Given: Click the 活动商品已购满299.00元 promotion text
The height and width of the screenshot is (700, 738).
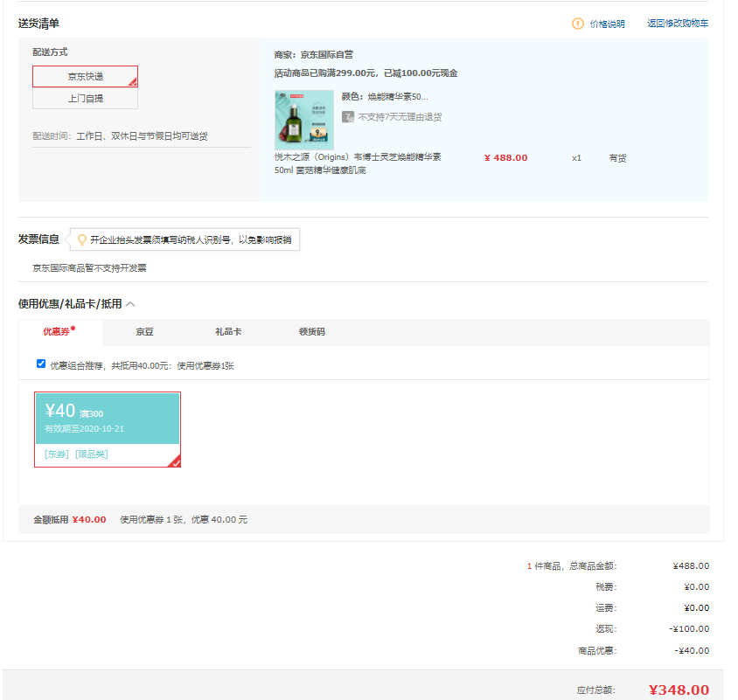Looking at the screenshot, I should point(366,73).
